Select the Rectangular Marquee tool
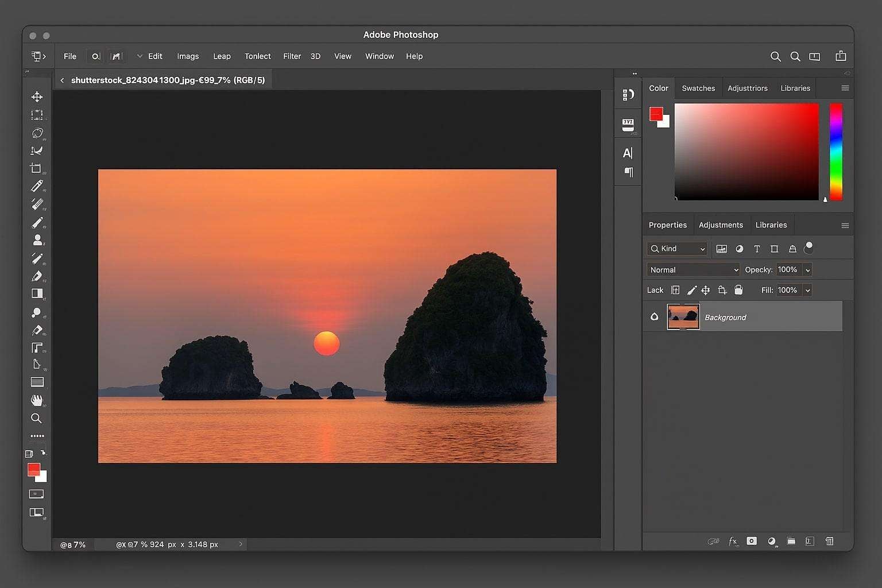Image resolution: width=882 pixels, height=588 pixels. tap(37, 115)
